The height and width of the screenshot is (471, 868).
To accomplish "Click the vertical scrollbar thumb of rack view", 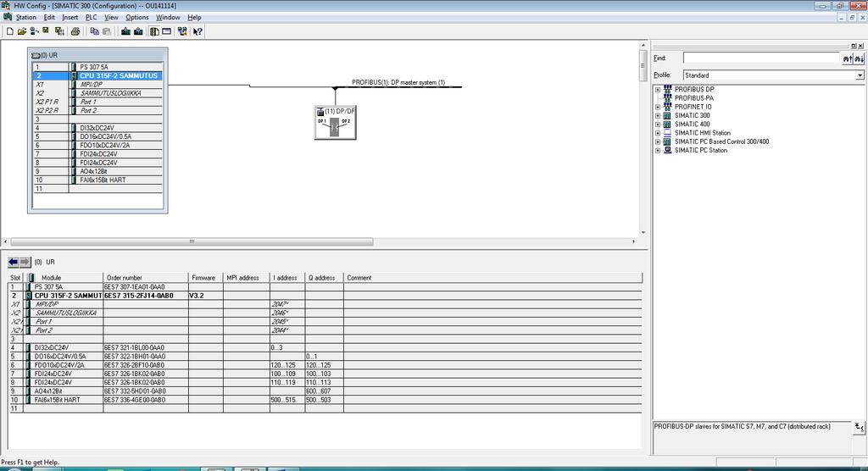I will (643, 65).
